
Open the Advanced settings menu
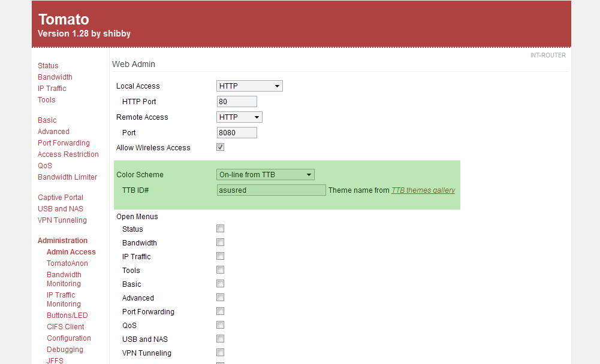[53, 132]
